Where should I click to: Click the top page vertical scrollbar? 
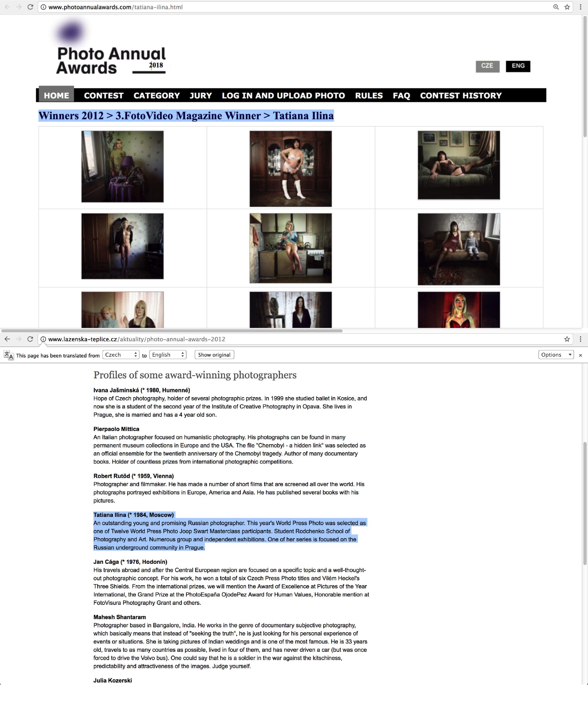tap(585, 76)
